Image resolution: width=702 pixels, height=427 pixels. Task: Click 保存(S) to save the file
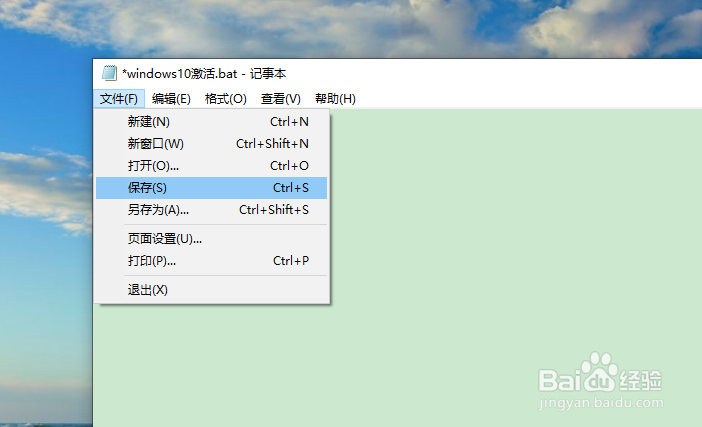(x=211, y=188)
